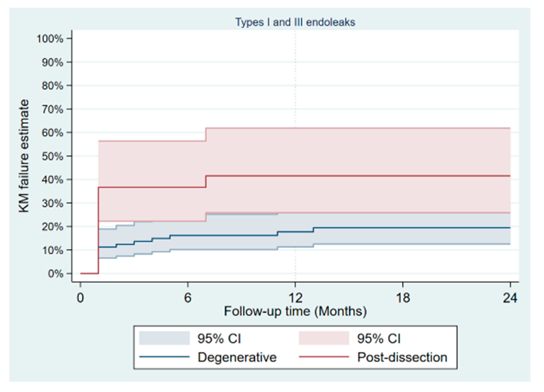Select the Follow-up time (Months) axis label
Screen dimensions: 544x392
[295, 311]
